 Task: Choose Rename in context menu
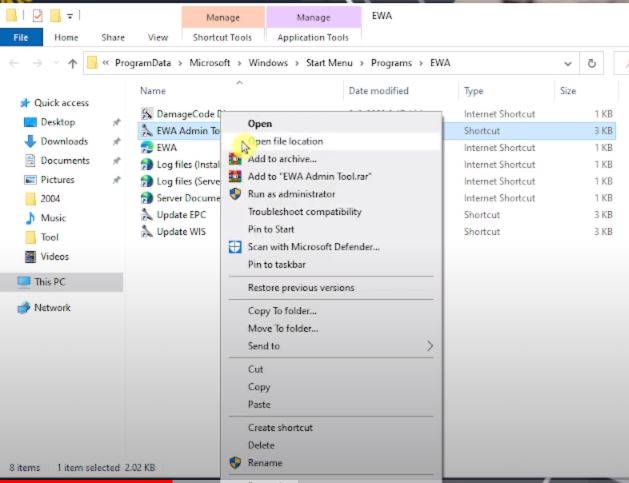pyautogui.click(x=331, y=463)
